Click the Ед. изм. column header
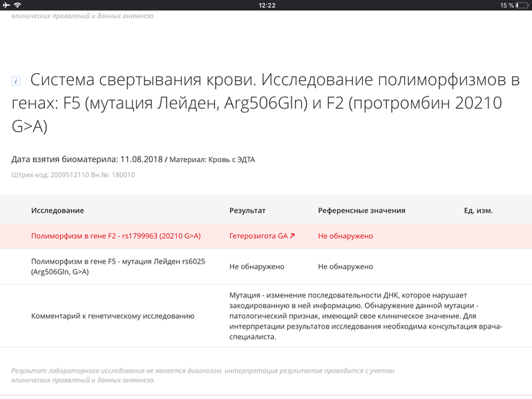The width and height of the screenshot is (532, 399). coord(478,211)
